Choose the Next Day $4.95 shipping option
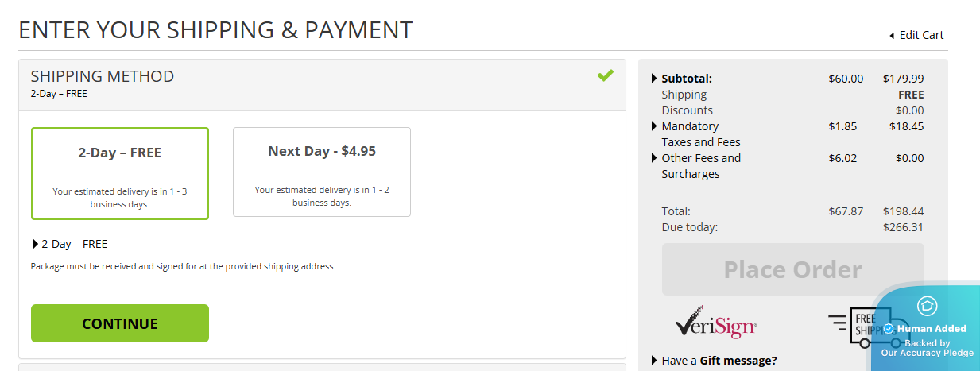This screenshot has width=980, height=371. click(322, 172)
